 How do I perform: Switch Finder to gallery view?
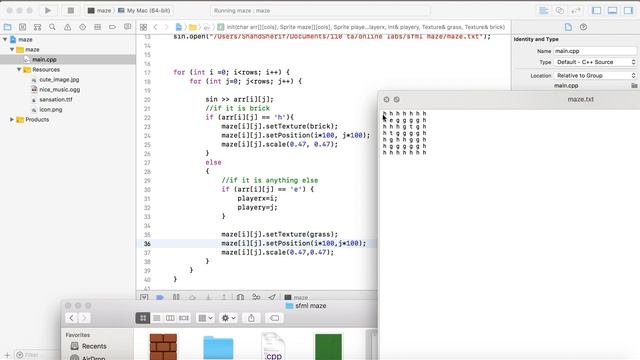tap(184, 318)
